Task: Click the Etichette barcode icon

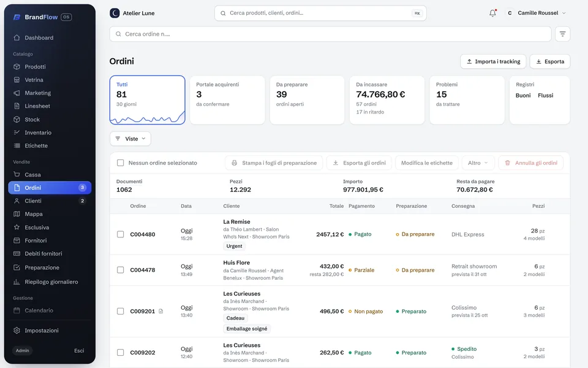Action: tap(17, 146)
